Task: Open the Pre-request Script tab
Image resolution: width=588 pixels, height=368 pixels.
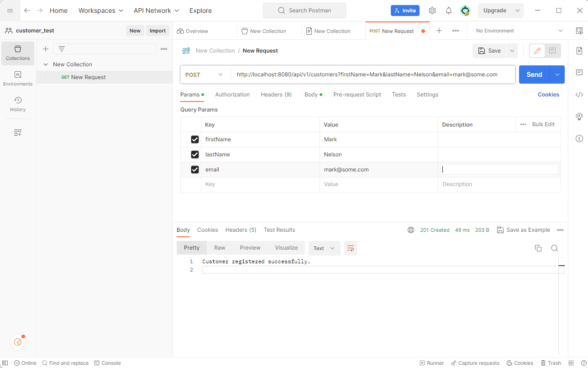Action: click(357, 95)
